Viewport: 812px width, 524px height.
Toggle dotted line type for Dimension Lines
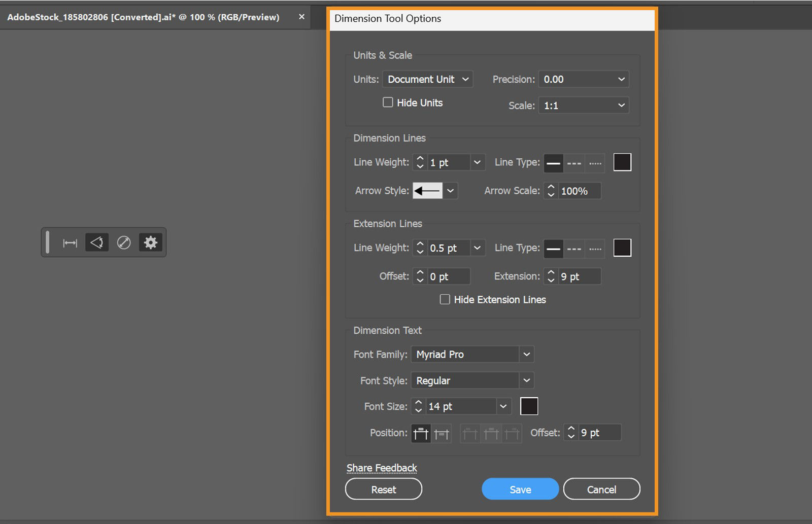(x=594, y=163)
